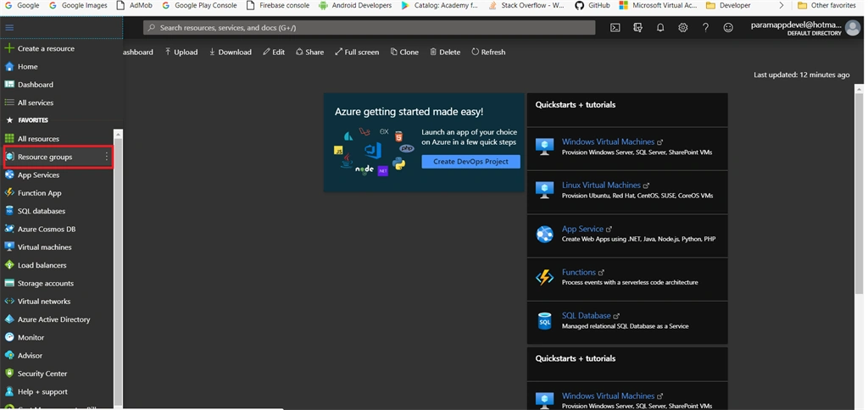This screenshot has width=868, height=410.
Task: Open the GitHub bookmark
Action: coord(593,6)
